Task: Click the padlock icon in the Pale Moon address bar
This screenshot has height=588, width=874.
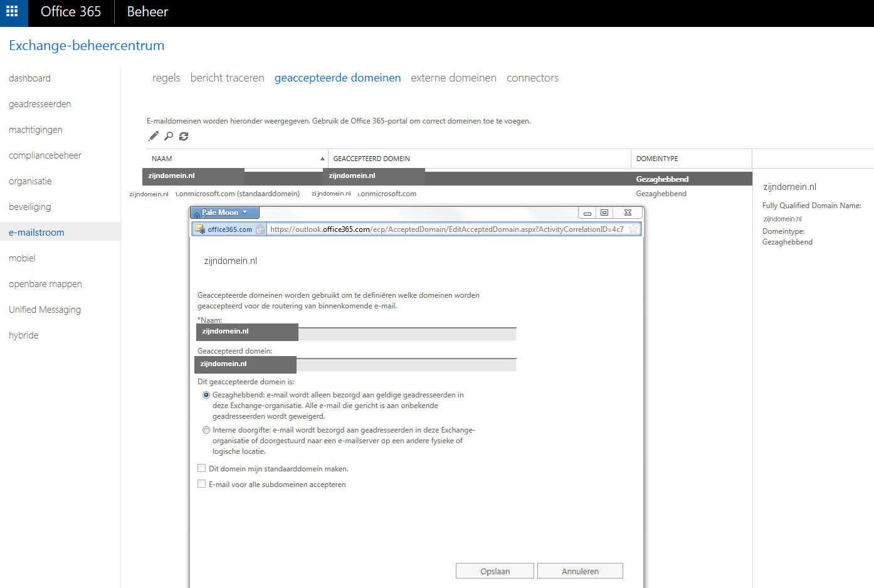Action: coord(260,229)
